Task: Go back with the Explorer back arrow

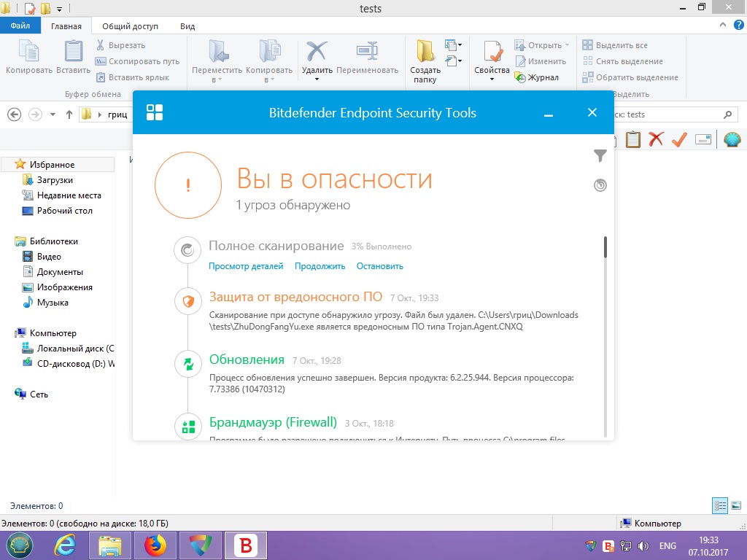Action: pyautogui.click(x=15, y=114)
